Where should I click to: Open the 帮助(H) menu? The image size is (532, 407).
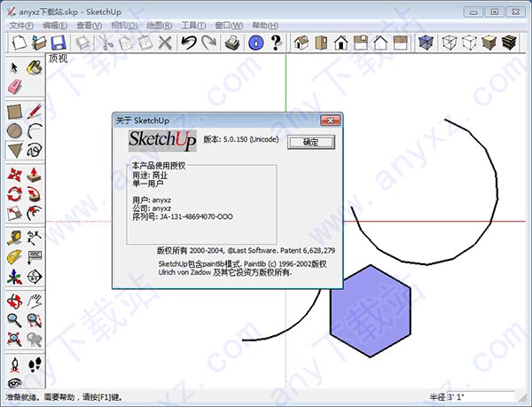tap(265, 26)
